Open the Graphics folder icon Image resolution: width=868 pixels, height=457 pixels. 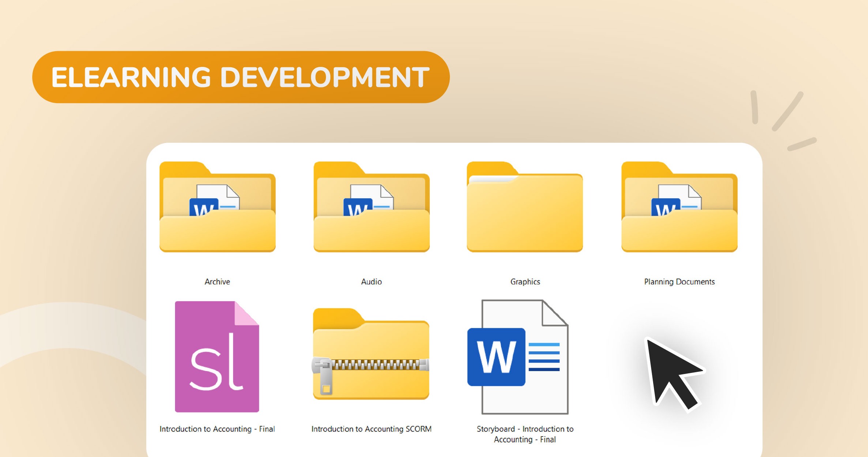point(525,207)
